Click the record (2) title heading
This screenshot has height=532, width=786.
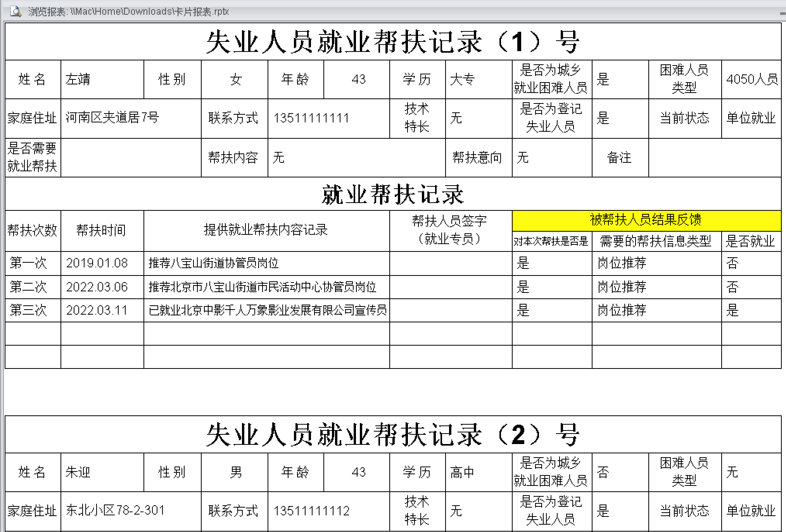tap(392, 434)
